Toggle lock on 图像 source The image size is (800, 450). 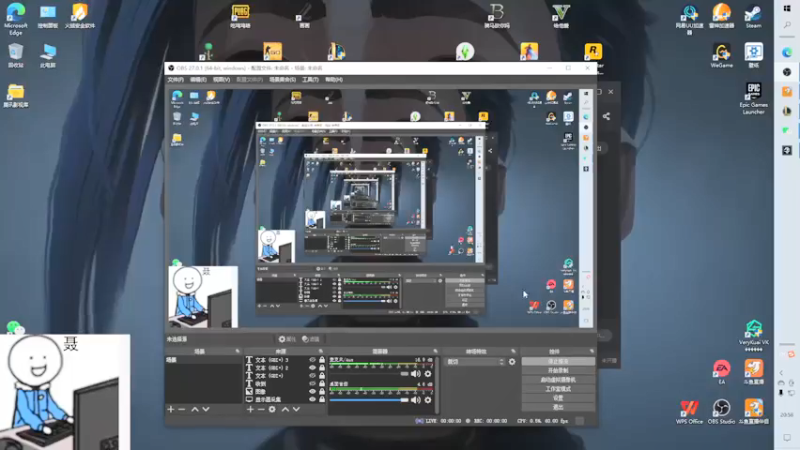click(322, 391)
